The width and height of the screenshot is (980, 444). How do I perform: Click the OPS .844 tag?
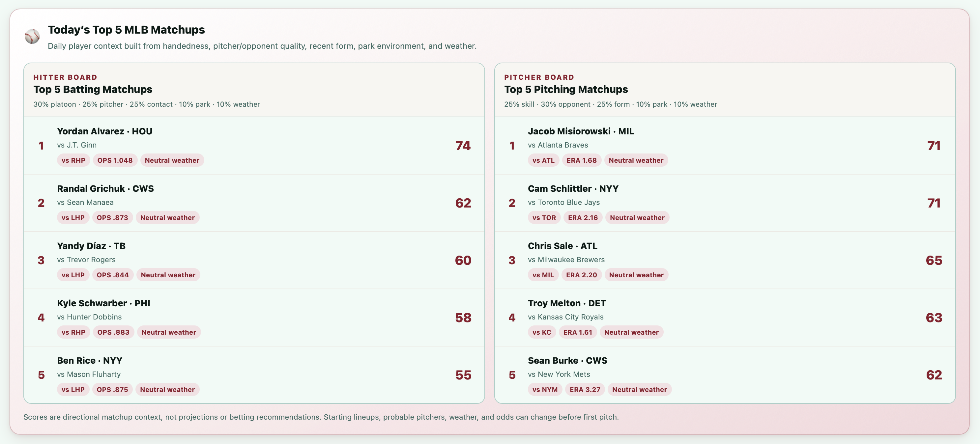113,275
